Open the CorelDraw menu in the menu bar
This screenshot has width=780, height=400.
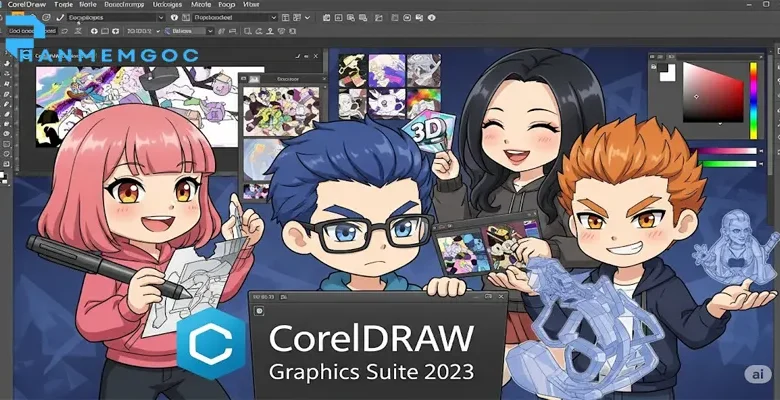click(26, 4)
